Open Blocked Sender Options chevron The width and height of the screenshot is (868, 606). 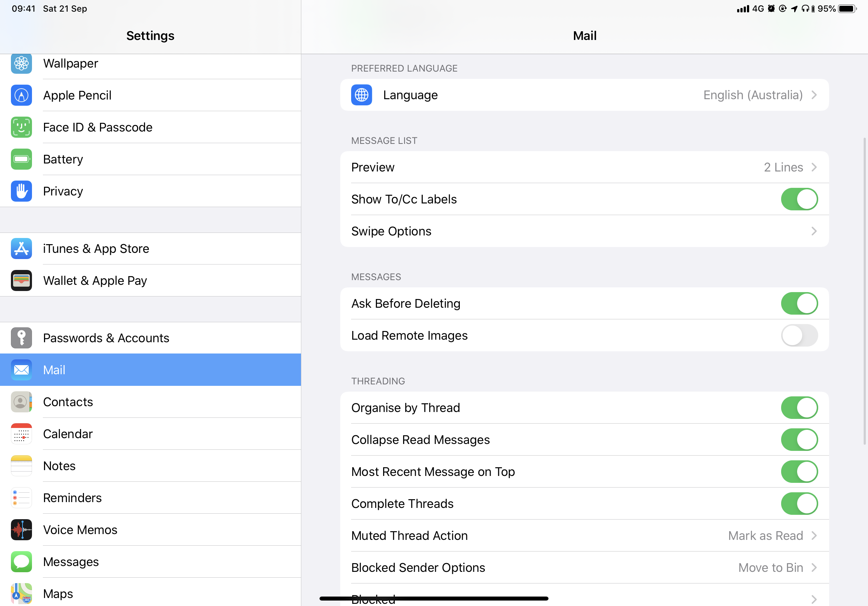(x=814, y=567)
